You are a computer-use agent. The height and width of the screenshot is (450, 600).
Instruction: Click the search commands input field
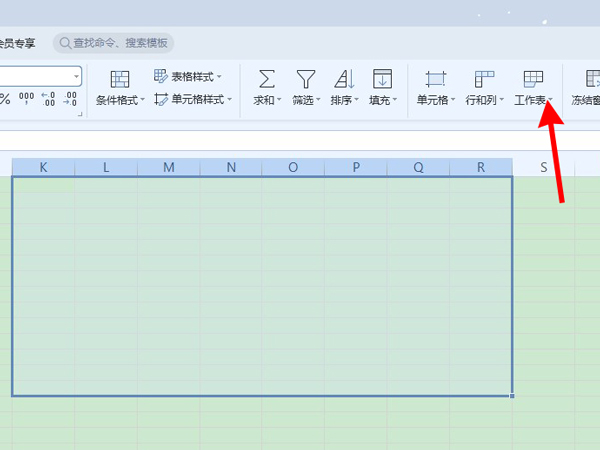(120, 43)
